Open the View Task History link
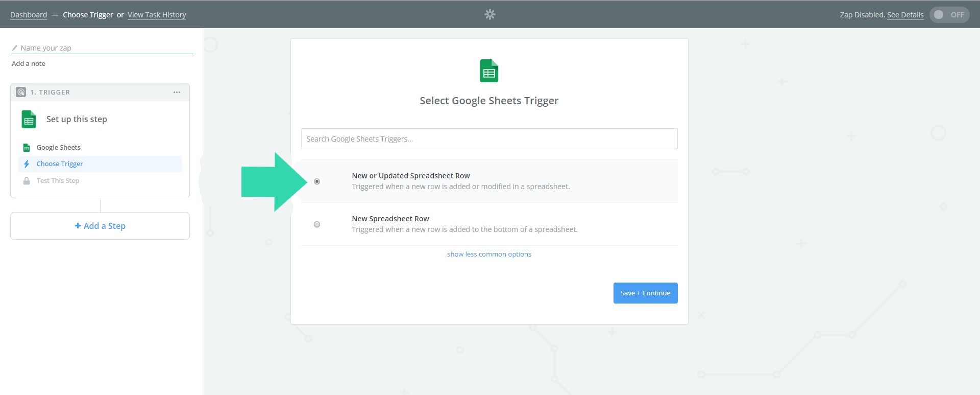 [157, 15]
